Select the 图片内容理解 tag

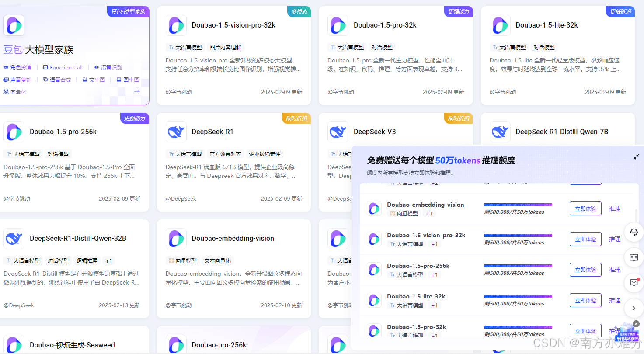click(225, 47)
